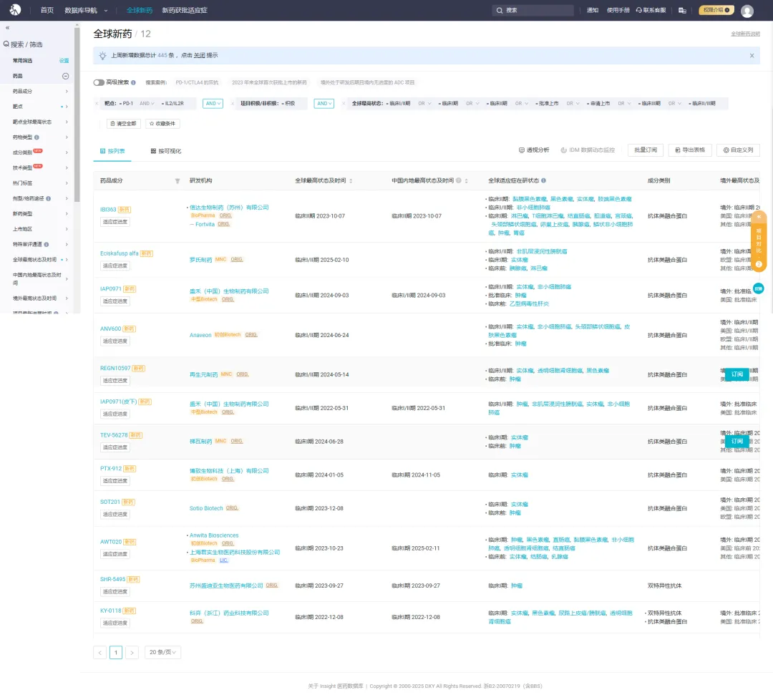
Task: Open the user avatar profile icon
Action: 747,11
